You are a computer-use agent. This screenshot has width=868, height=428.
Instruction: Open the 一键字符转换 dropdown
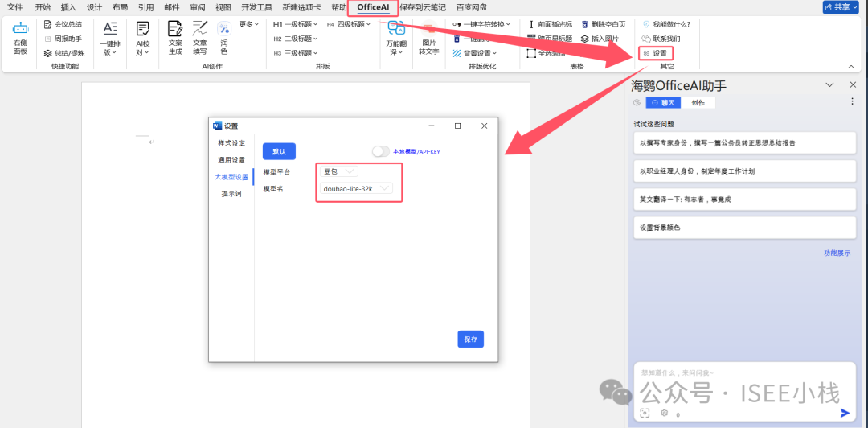click(x=481, y=24)
